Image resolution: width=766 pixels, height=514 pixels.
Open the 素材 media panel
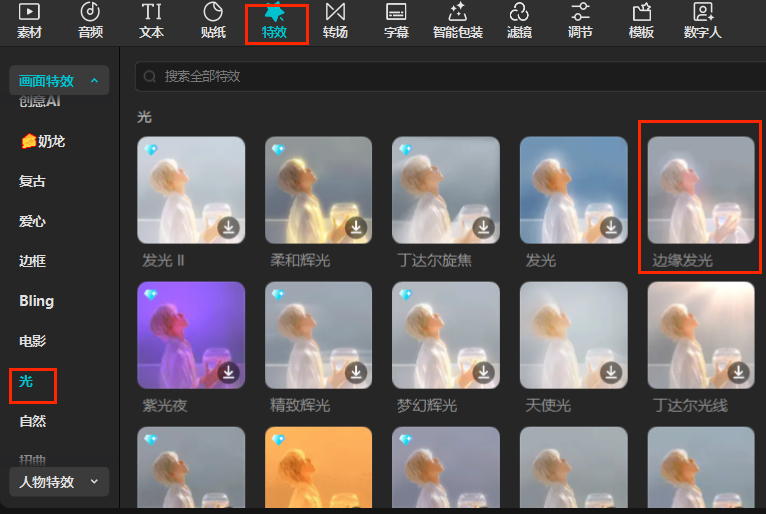tap(30, 20)
